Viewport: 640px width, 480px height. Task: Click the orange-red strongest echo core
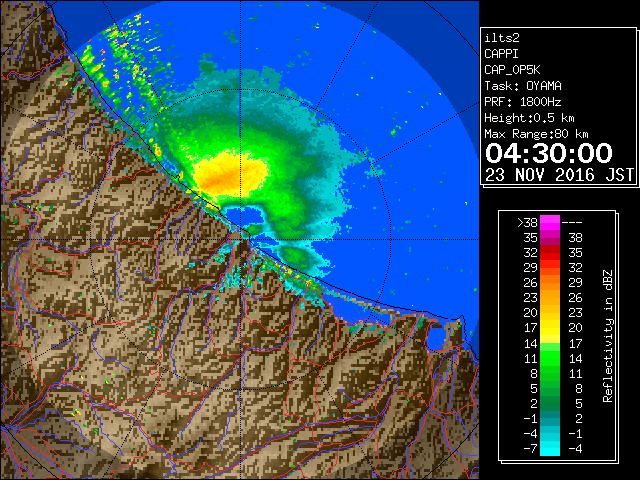222,180
